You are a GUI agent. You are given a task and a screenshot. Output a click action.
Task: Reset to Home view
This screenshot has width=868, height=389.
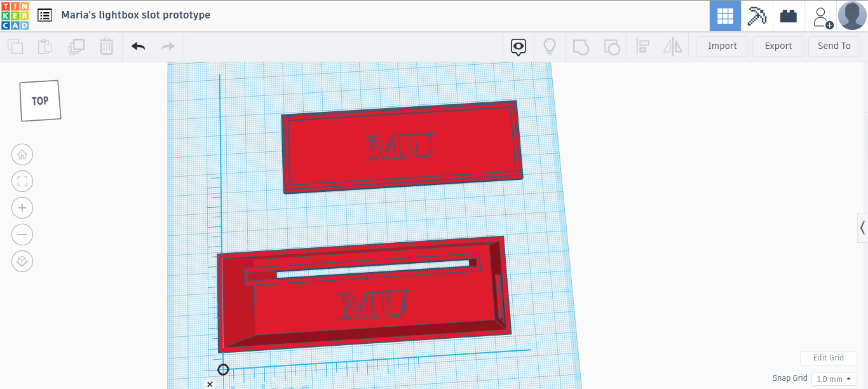point(22,154)
